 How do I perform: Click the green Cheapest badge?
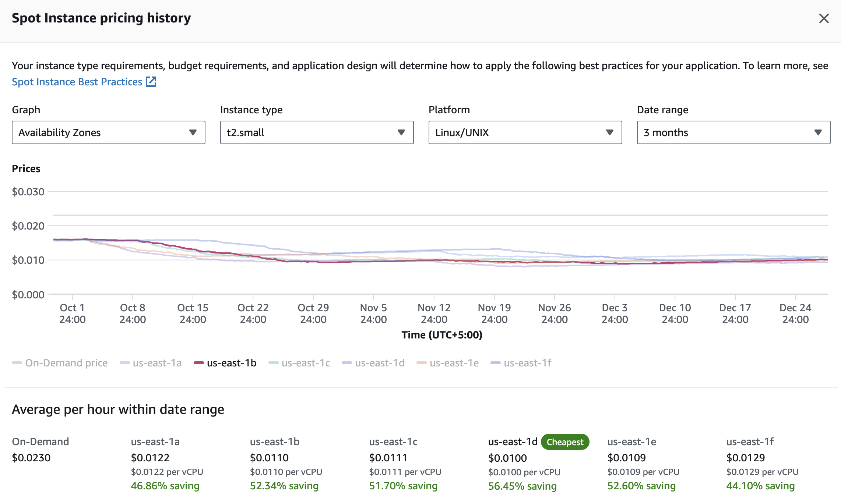[x=565, y=442]
